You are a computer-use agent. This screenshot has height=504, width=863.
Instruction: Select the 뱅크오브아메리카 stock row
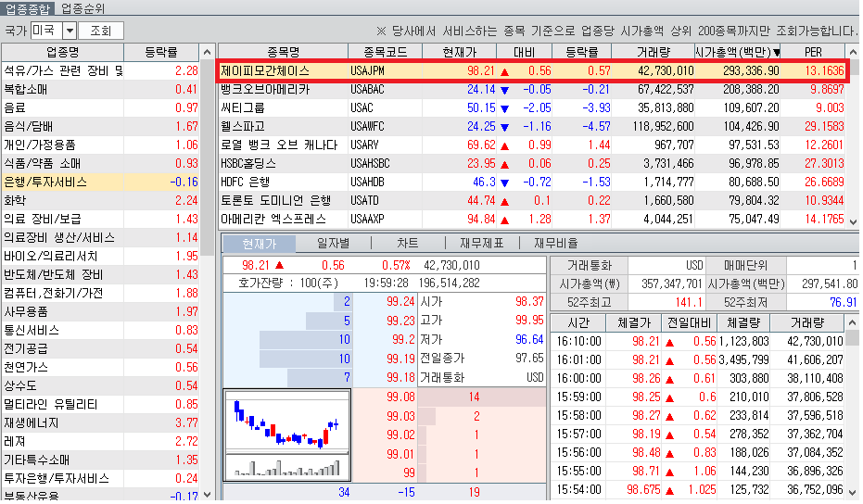[532, 89]
